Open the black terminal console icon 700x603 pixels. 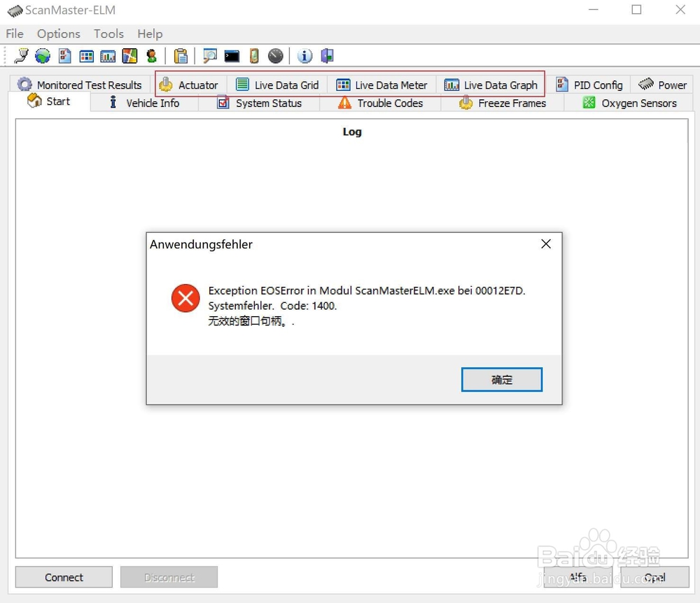(x=232, y=56)
